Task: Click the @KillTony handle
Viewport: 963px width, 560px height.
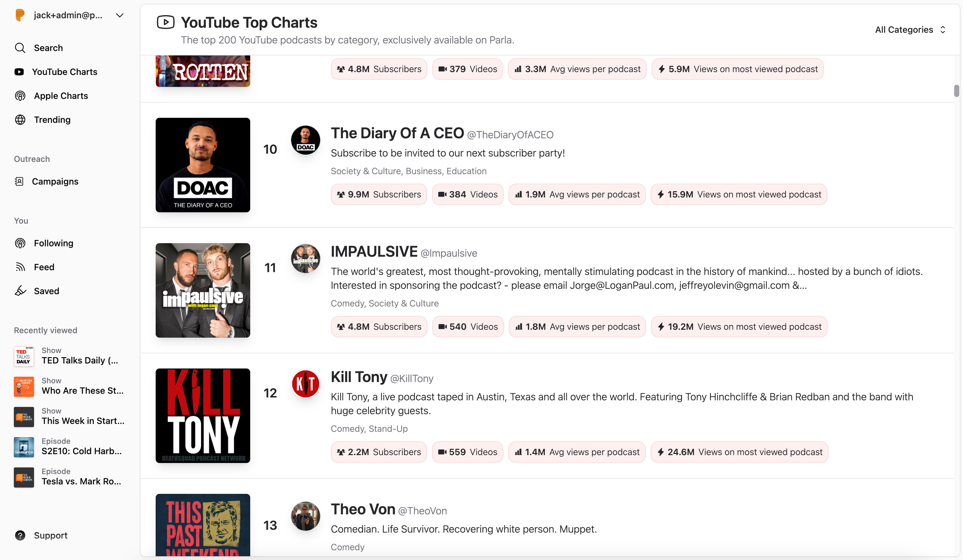Action: (412, 379)
